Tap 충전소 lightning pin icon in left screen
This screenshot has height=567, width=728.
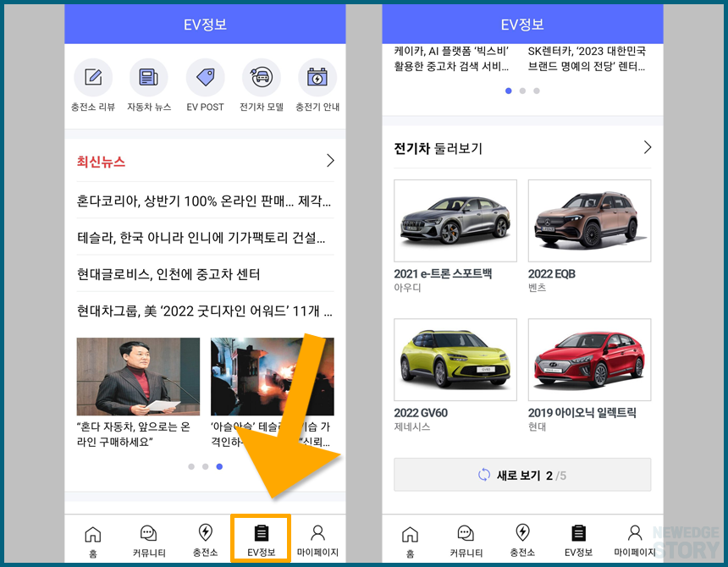pyautogui.click(x=205, y=532)
